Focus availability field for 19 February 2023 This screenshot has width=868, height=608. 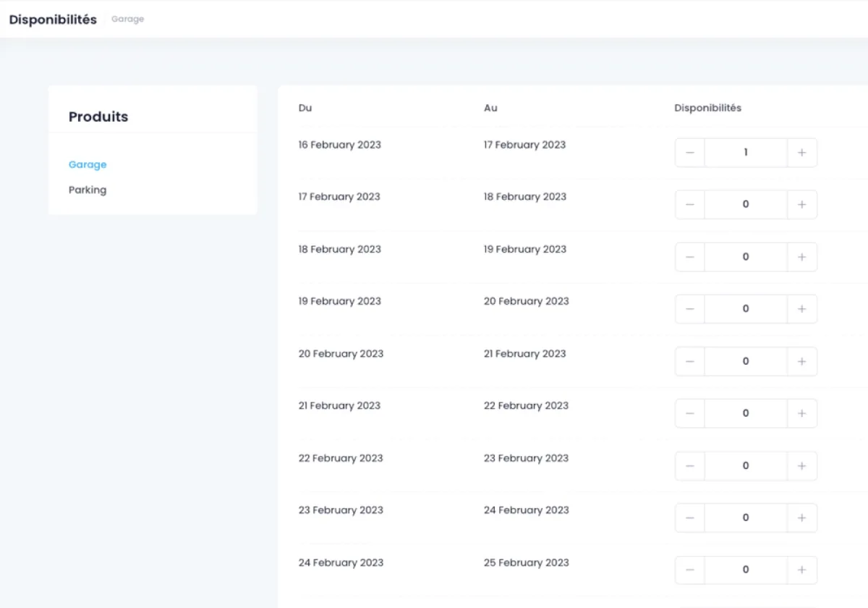[x=746, y=309]
